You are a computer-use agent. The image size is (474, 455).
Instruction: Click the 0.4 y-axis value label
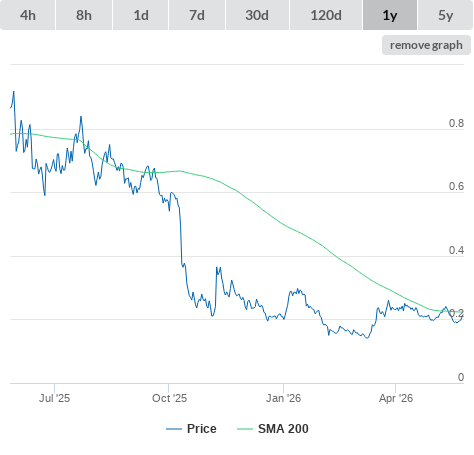[x=456, y=250]
